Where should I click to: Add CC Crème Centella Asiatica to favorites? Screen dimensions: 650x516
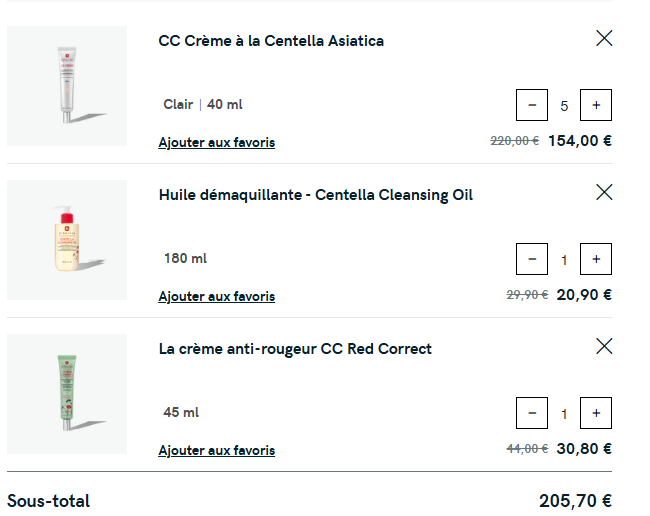(x=216, y=143)
